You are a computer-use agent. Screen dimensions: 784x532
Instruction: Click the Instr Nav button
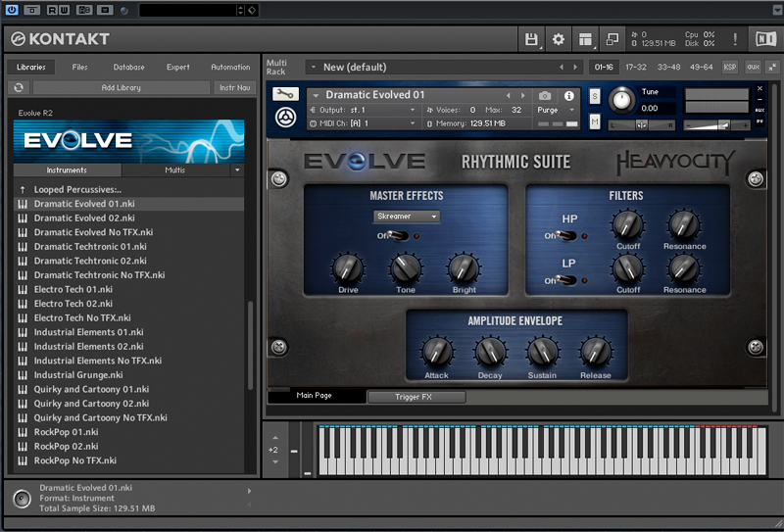[x=234, y=87]
